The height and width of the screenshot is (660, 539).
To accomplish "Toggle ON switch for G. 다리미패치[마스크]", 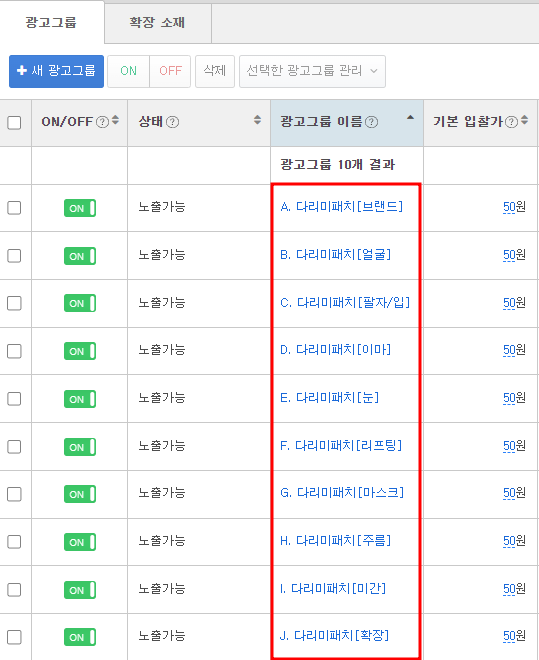I will (80, 494).
